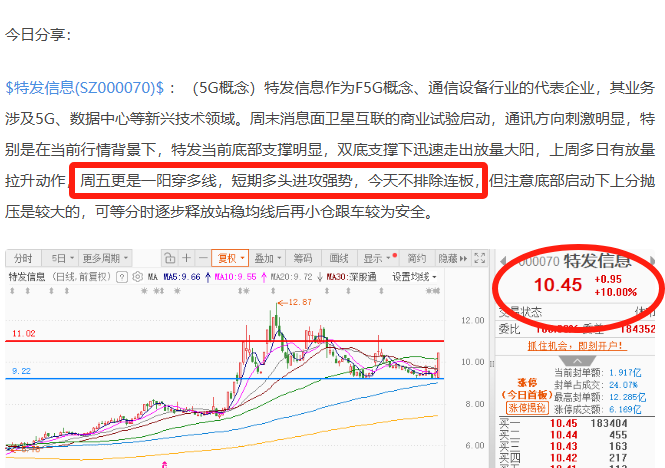This screenshot has width=665, height=468.
Task: Collapse the limit-up info panel chevron
Action: 578,361
